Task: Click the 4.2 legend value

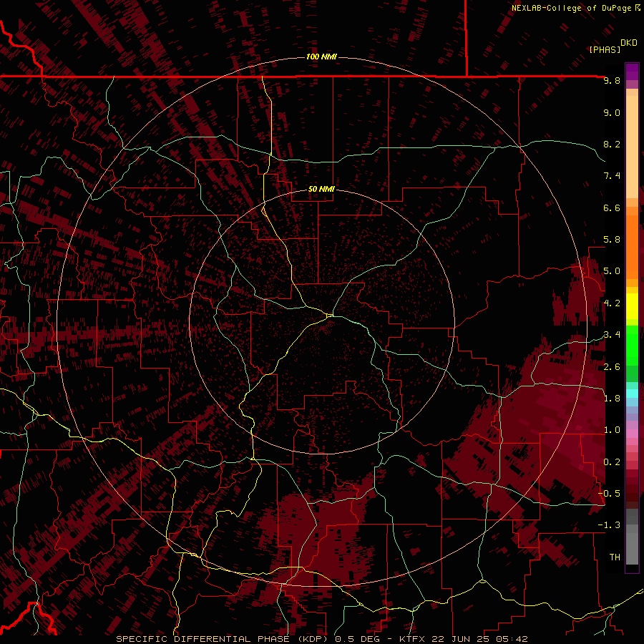Action: [612, 303]
